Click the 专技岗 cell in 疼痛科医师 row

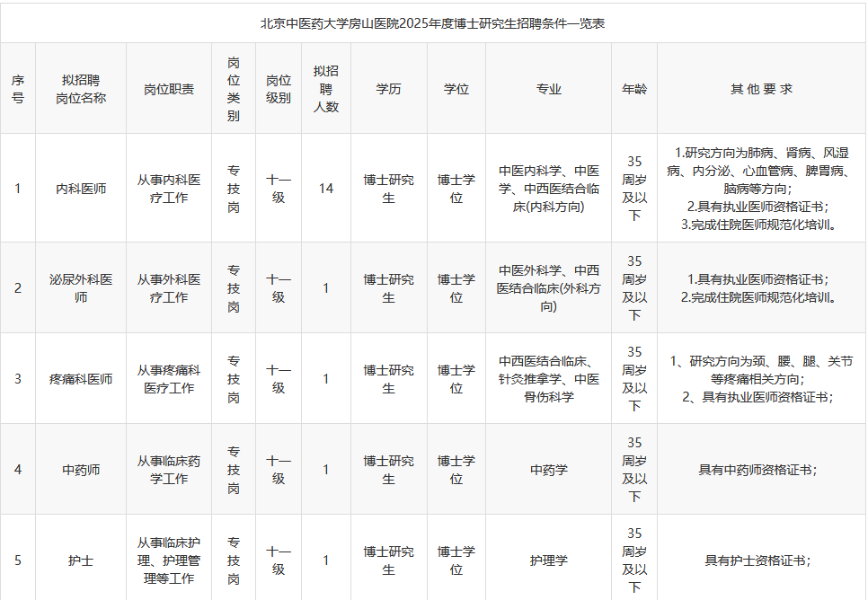(x=234, y=379)
